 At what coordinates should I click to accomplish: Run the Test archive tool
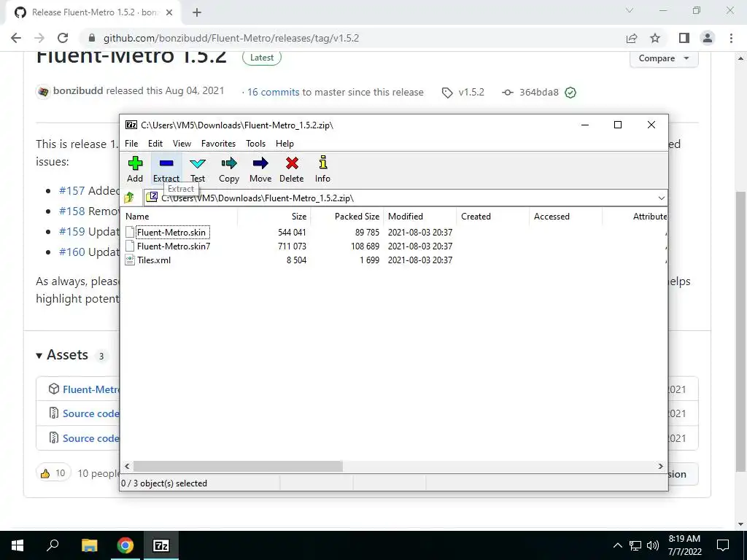tap(198, 169)
